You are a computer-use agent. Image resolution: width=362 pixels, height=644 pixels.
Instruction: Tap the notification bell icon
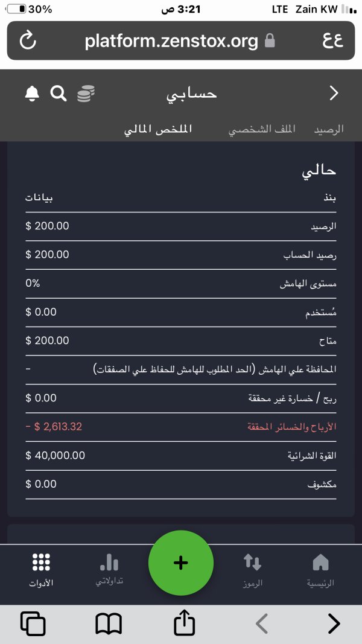(x=32, y=94)
